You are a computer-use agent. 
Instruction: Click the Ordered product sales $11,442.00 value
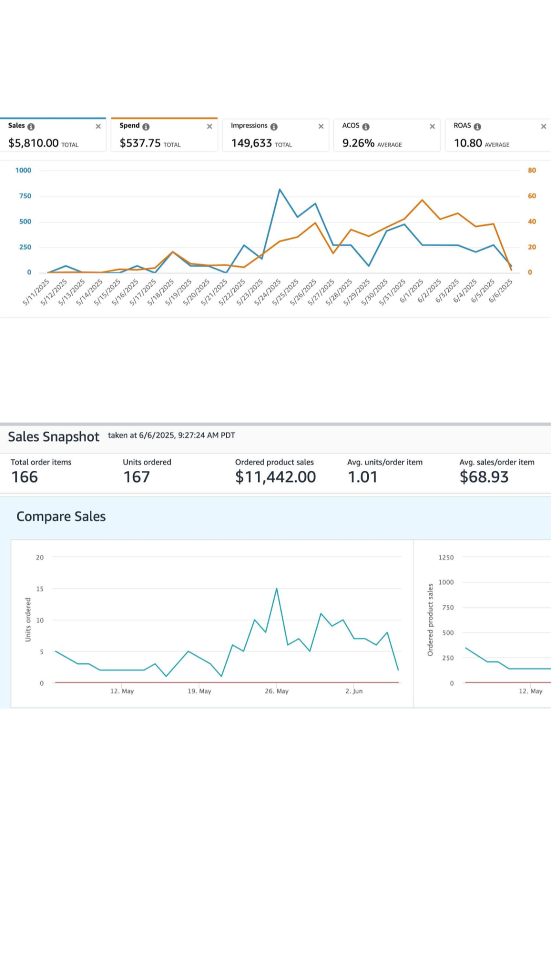275,477
